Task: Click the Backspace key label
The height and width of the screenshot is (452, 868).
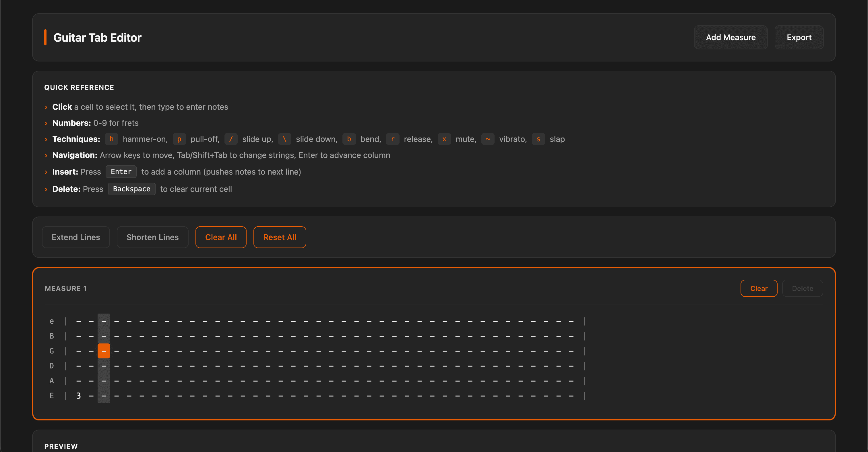Action: coord(131,189)
